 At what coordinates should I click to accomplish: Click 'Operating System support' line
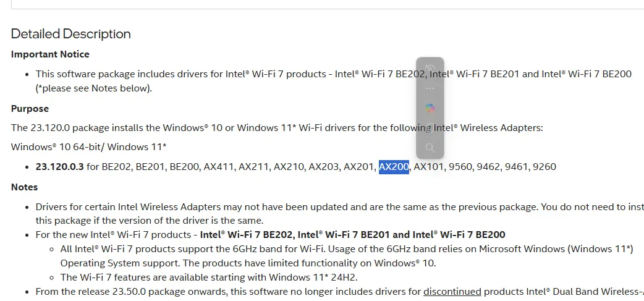(x=248, y=263)
